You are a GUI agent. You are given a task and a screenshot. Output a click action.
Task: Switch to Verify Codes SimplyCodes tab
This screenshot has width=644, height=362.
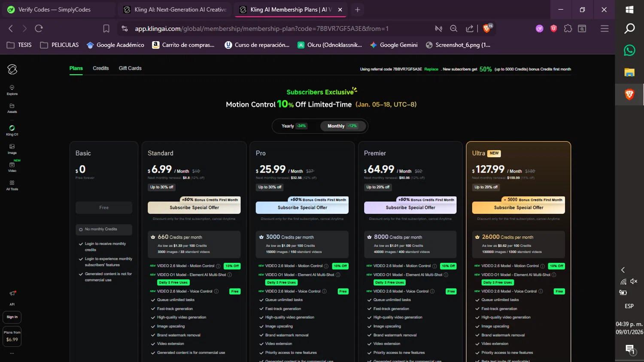[58, 9]
